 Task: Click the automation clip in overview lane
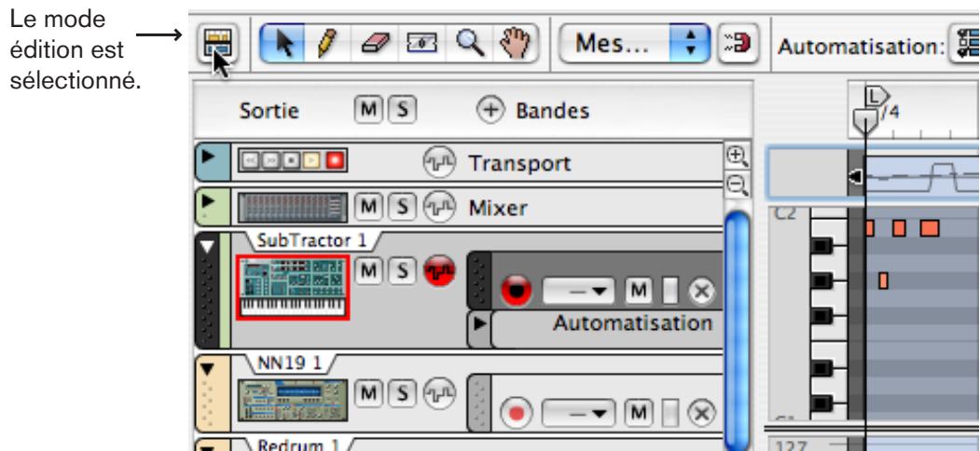[922, 177]
